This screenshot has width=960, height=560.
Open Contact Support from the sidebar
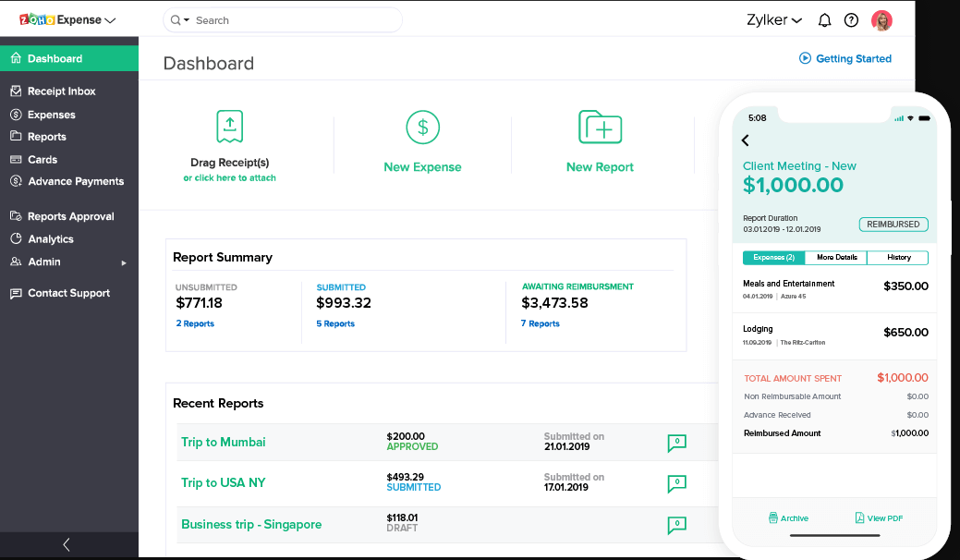(x=69, y=293)
